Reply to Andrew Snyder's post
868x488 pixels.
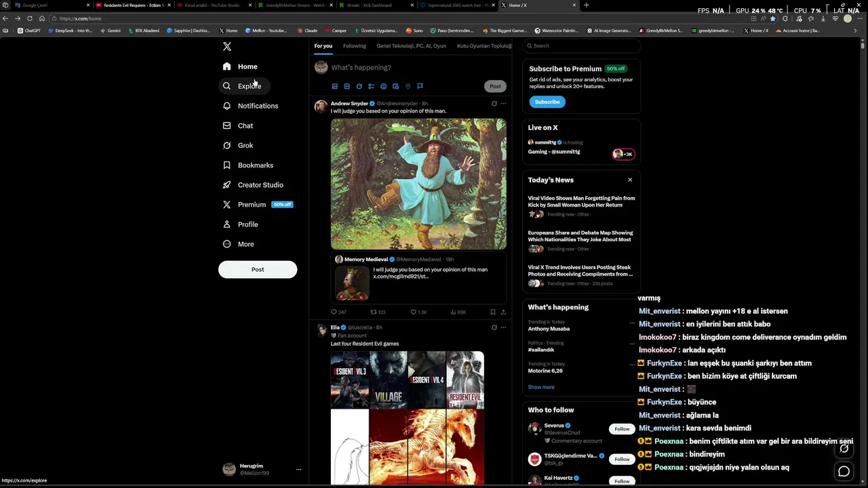tap(338, 312)
